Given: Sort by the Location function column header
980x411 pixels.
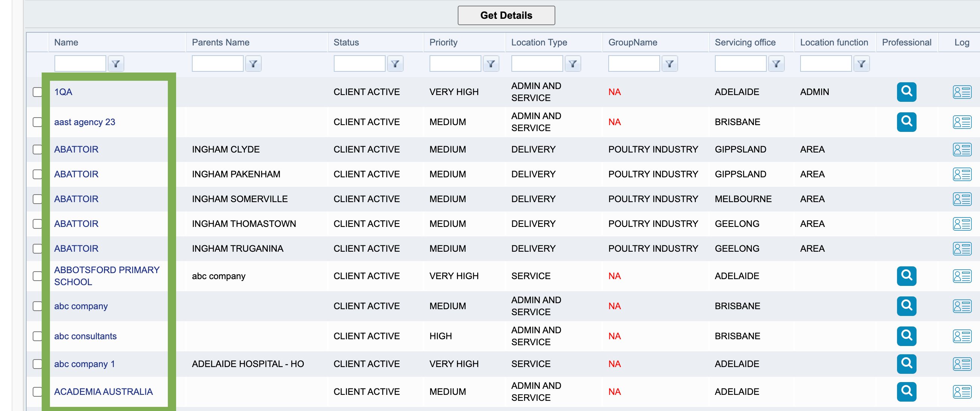Looking at the screenshot, I should click(834, 42).
